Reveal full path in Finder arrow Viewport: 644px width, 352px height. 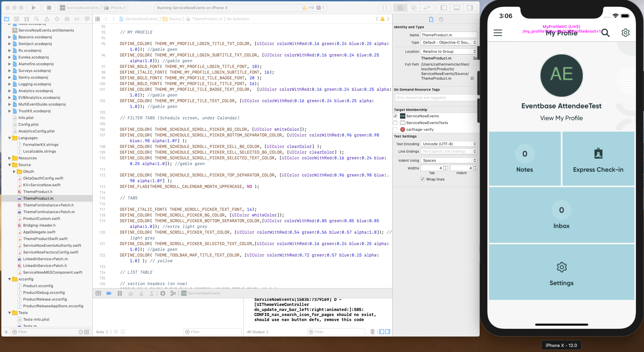tap(472, 78)
